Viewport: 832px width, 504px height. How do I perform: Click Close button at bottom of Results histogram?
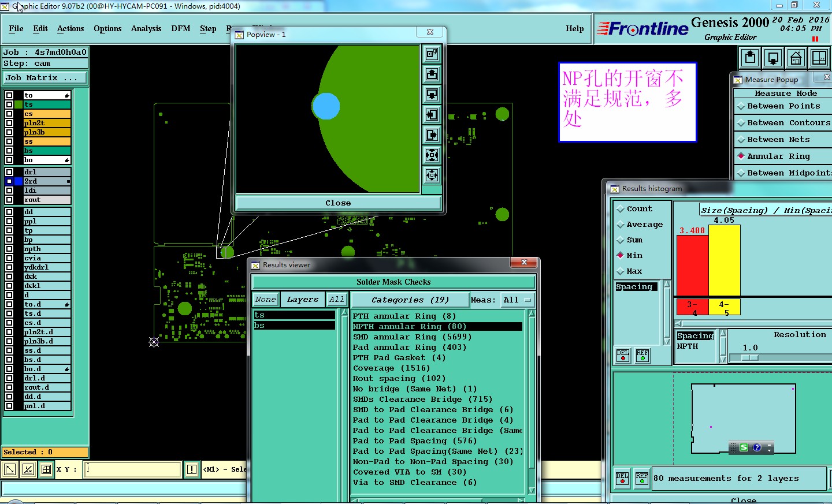tap(744, 500)
